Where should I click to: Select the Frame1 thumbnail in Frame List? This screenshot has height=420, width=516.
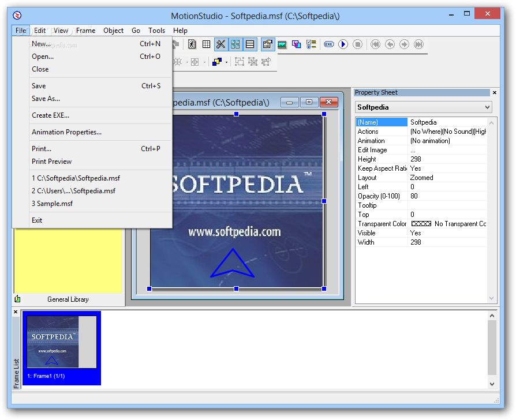tap(62, 348)
